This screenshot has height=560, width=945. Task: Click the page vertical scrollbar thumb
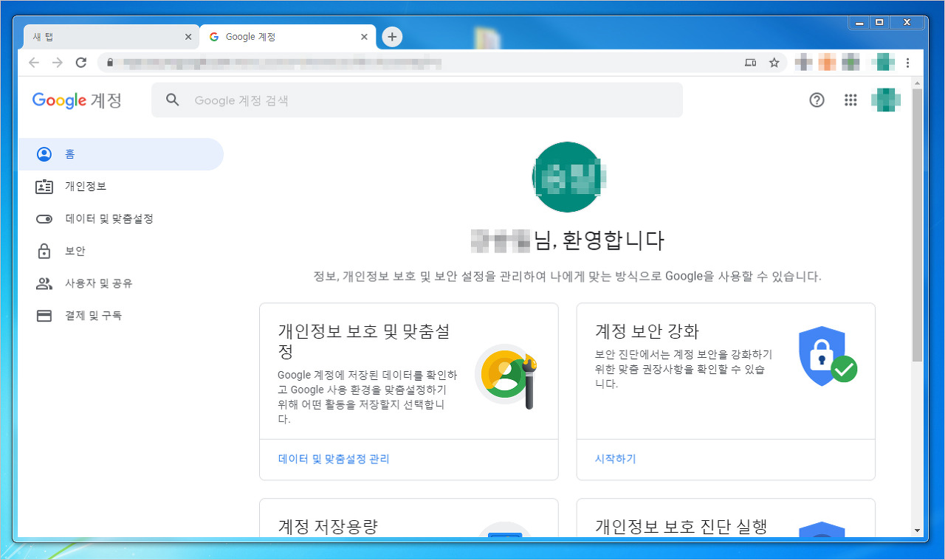917,225
